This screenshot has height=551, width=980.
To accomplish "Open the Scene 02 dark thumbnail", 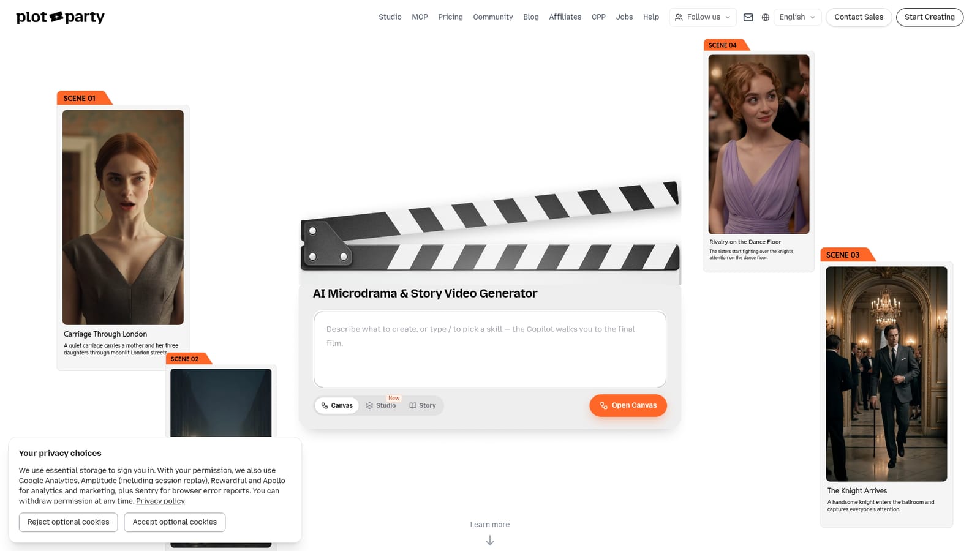I will (x=221, y=402).
